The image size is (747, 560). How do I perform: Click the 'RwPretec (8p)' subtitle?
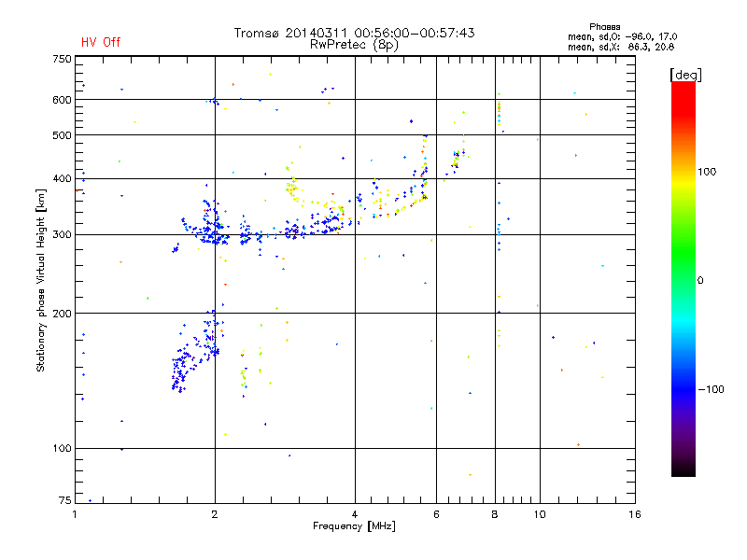pyautogui.click(x=354, y=45)
